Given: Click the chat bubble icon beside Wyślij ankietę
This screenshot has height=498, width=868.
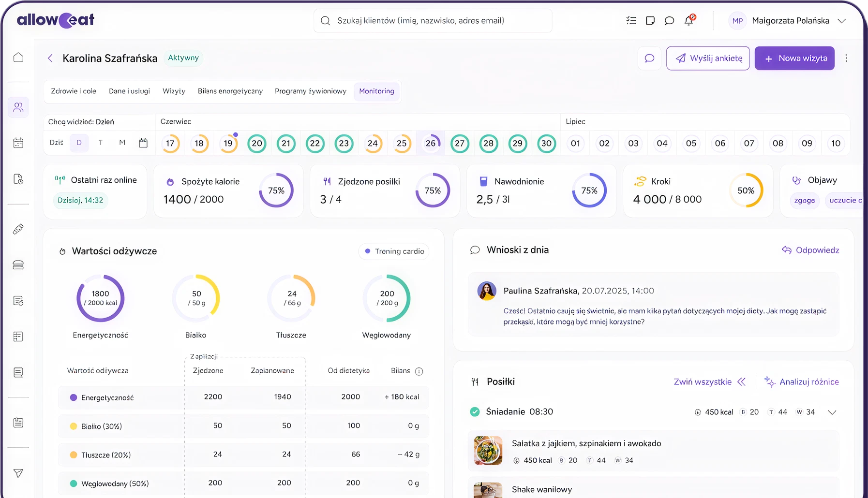Looking at the screenshot, I should pyautogui.click(x=649, y=59).
